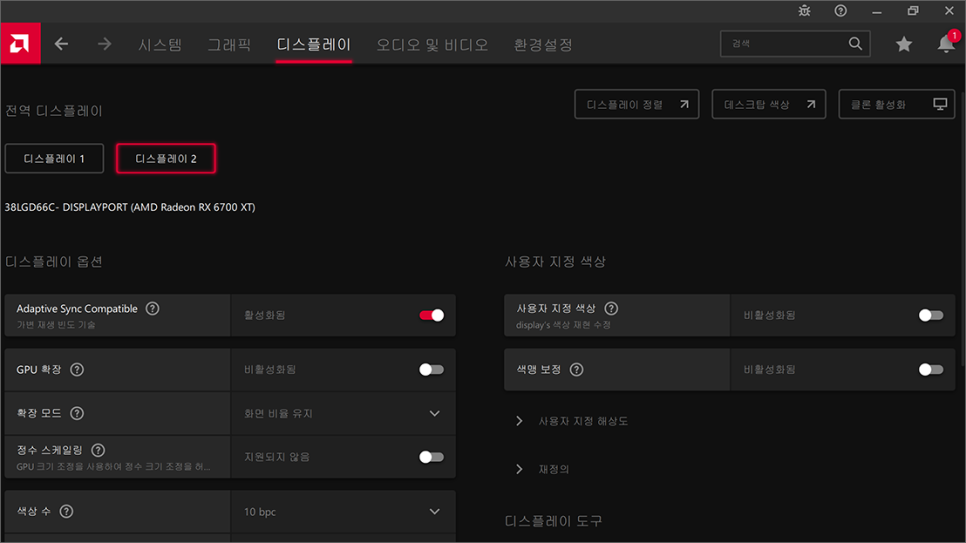Click help icon beside GPU 확장
Viewport: 966px width, 543px height.
click(77, 370)
